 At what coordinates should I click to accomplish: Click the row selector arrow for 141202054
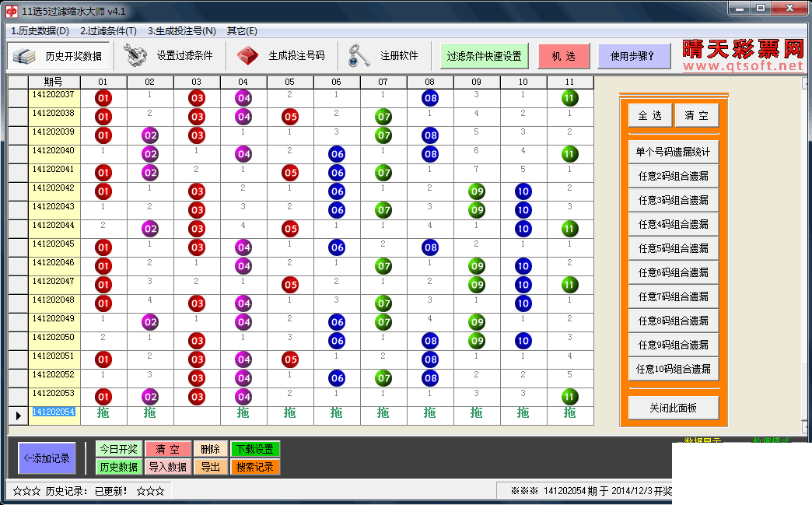coord(18,416)
